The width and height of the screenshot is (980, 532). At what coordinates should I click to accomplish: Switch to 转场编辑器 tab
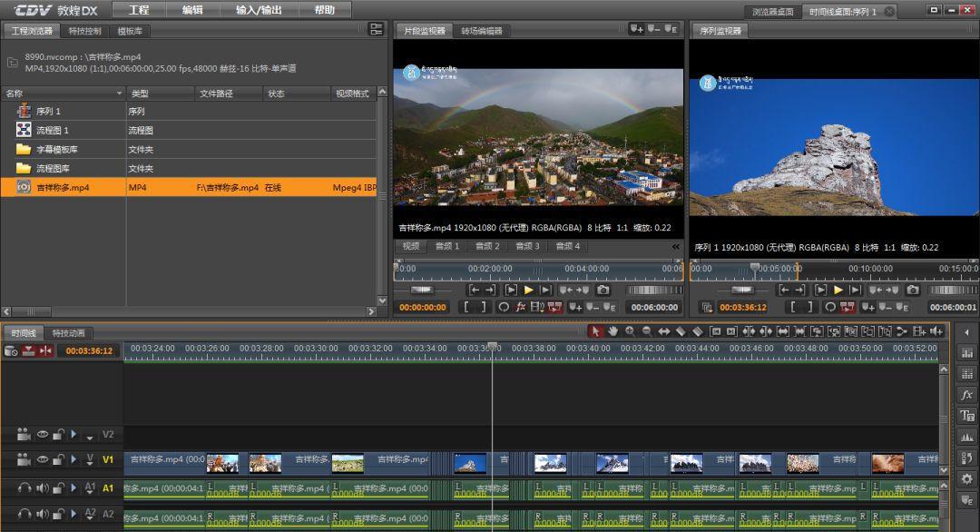(x=482, y=31)
